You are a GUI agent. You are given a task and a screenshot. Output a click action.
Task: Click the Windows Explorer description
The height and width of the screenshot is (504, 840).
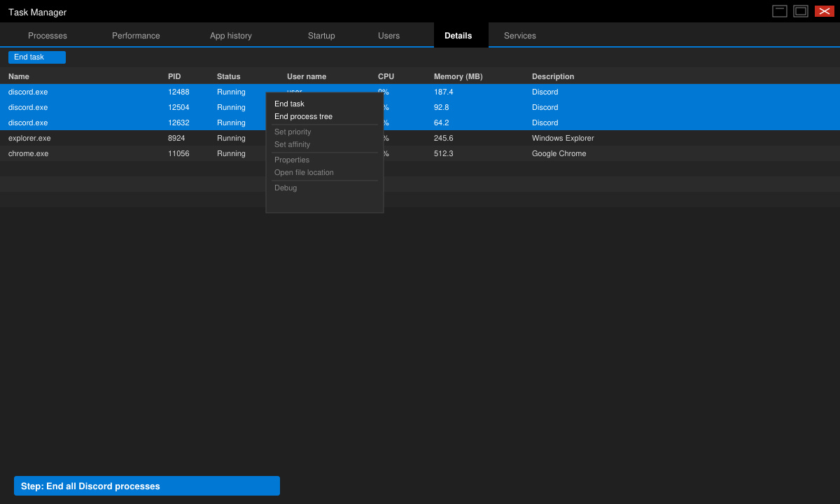[563, 138]
